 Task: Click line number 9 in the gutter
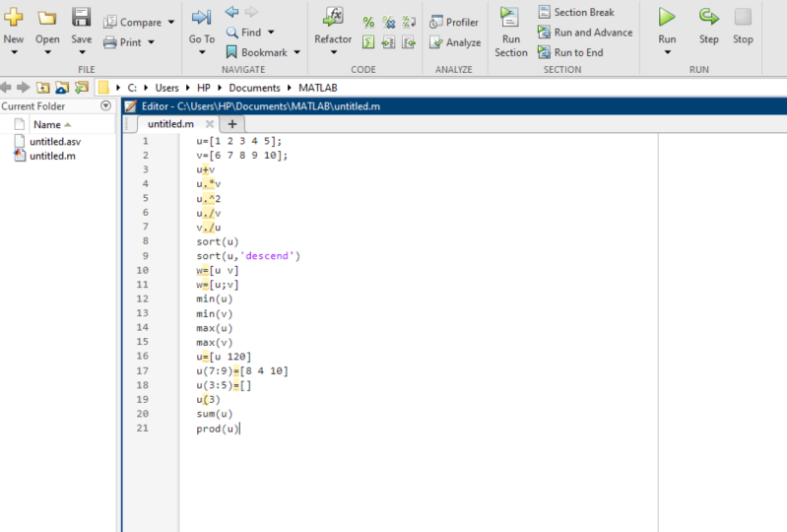[145, 255]
